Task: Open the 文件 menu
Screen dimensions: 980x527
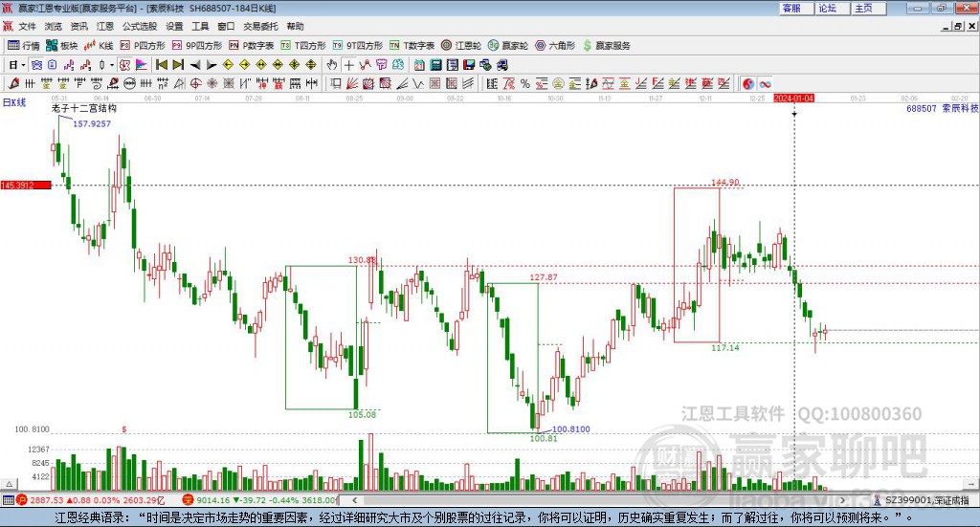Action: point(27,26)
